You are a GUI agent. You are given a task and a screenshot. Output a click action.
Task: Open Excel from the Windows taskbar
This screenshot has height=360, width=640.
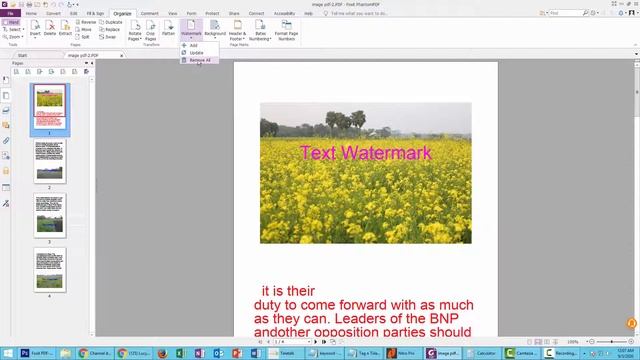pyautogui.click(x=180, y=353)
